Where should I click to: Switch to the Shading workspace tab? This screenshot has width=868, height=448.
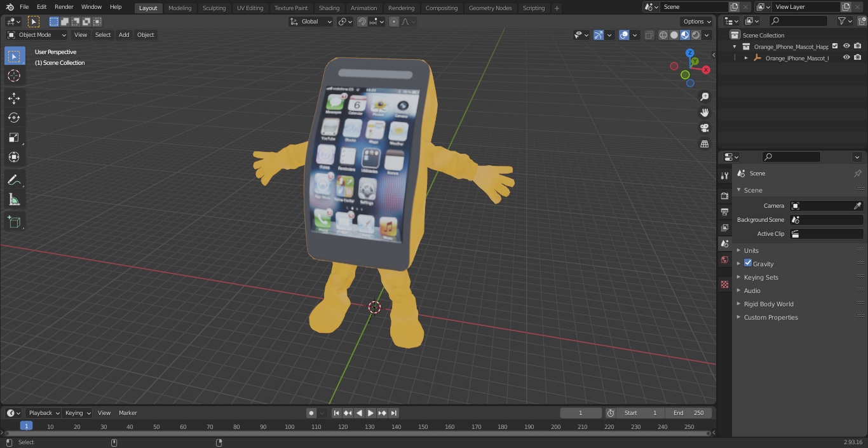point(329,8)
